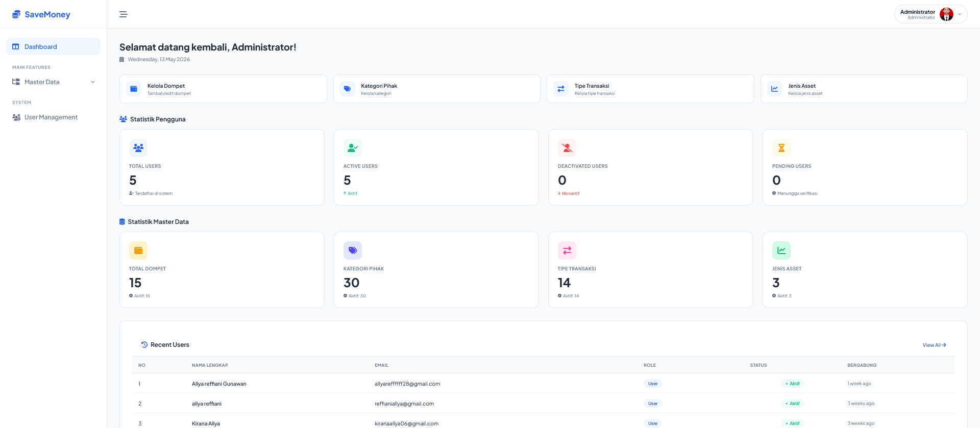Click the green chart icon in Jenis Asset statistic
Image resolution: width=980 pixels, height=428 pixels.
tap(781, 250)
